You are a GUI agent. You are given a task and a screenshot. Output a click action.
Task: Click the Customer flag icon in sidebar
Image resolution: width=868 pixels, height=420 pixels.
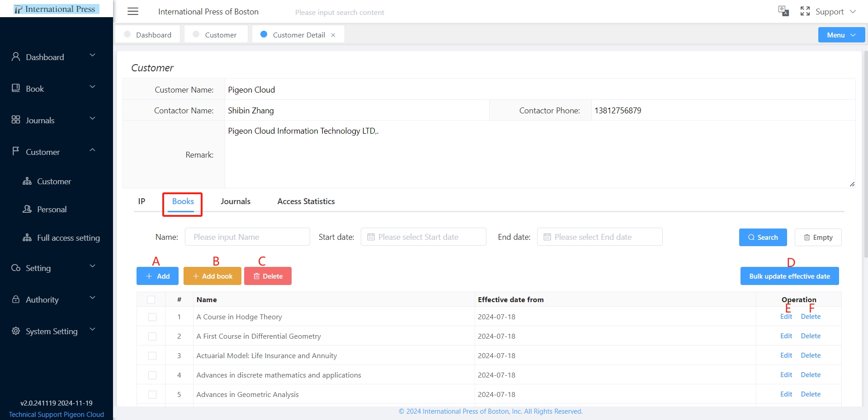16,151
